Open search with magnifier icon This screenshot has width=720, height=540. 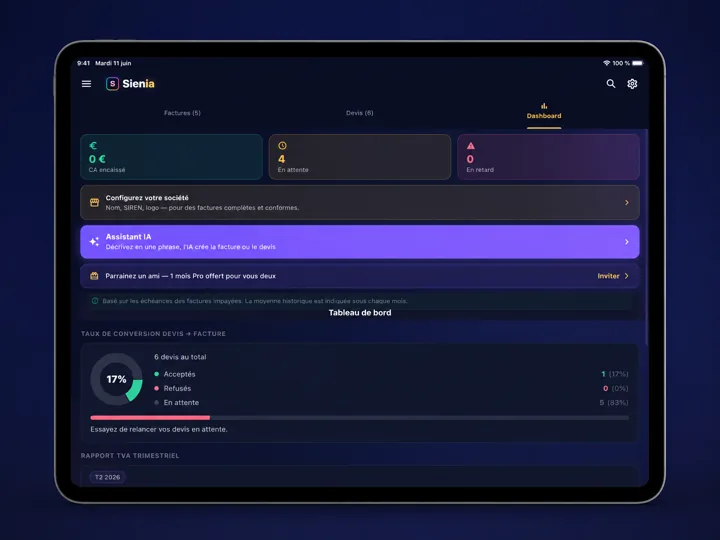coord(611,84)
